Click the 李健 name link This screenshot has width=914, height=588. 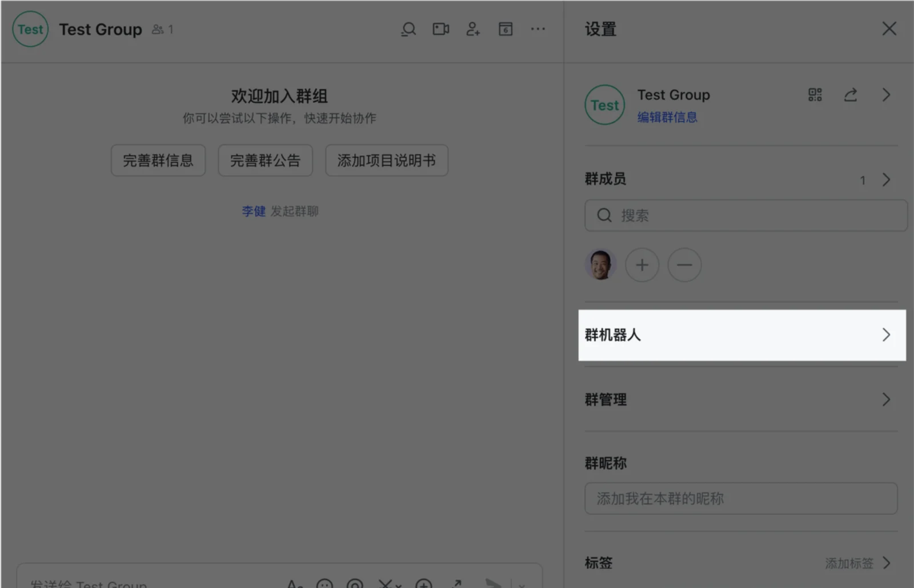pyautogui.click(x=254, y=211)
